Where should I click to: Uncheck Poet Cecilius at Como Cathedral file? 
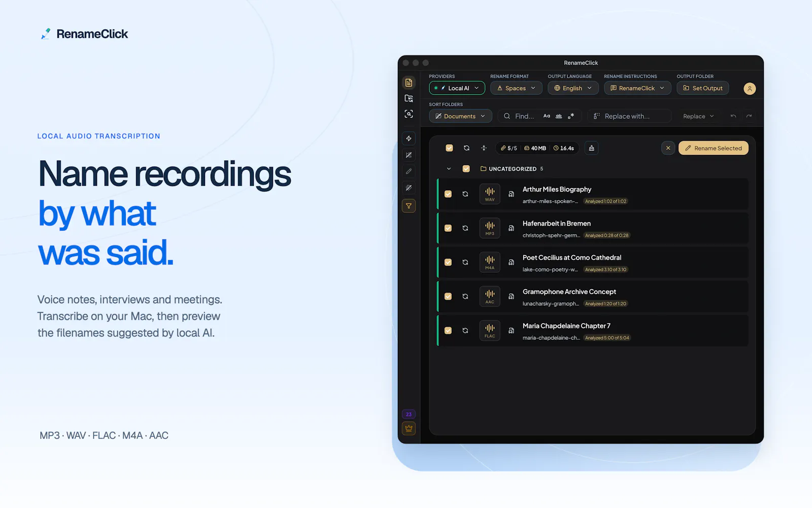448,262
